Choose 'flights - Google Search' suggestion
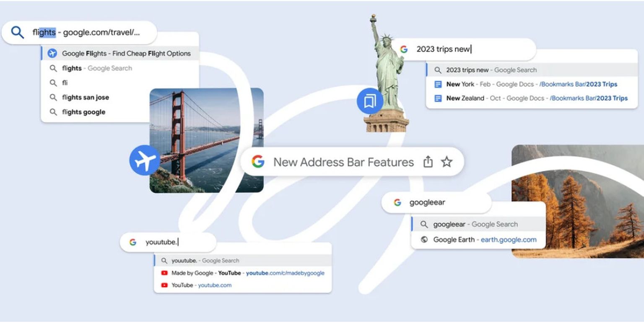 coord(120,68)
